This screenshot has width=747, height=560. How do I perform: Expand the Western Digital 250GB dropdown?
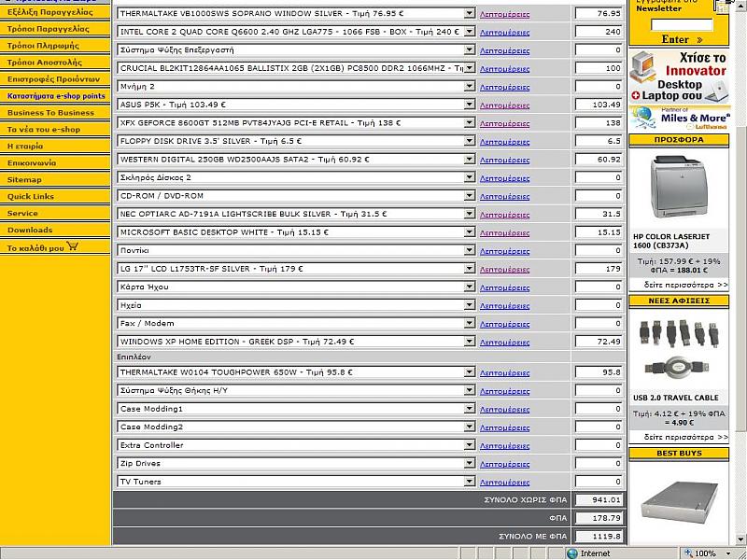coord(470,159)
